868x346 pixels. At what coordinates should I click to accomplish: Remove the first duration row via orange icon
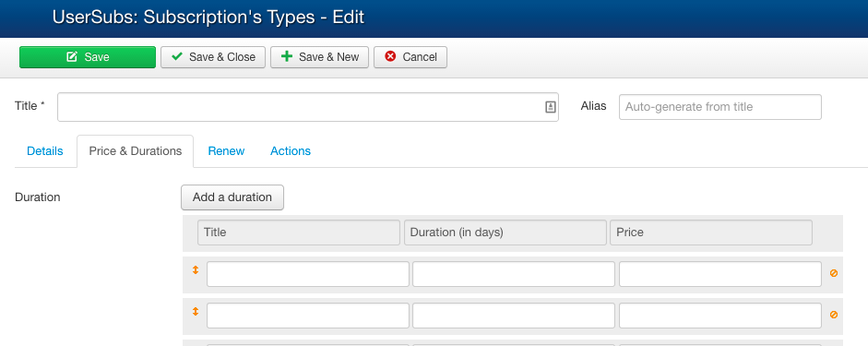pos(834,273)
